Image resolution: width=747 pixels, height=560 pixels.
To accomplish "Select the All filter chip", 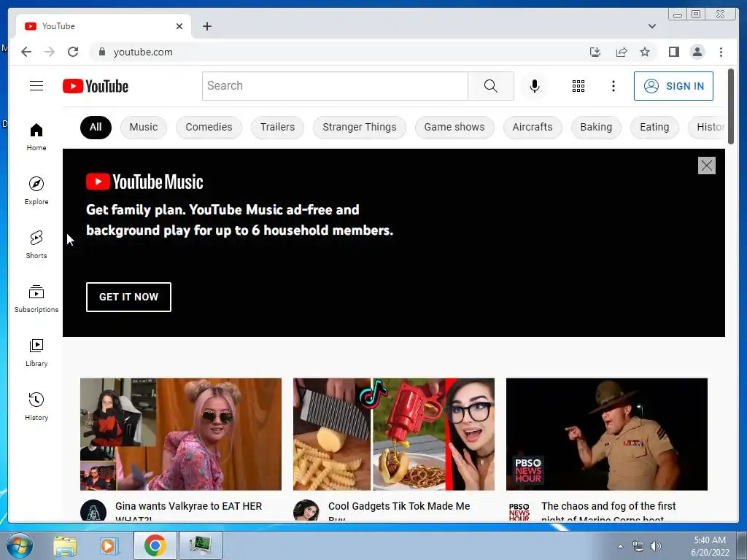I will tap(96, 127).
